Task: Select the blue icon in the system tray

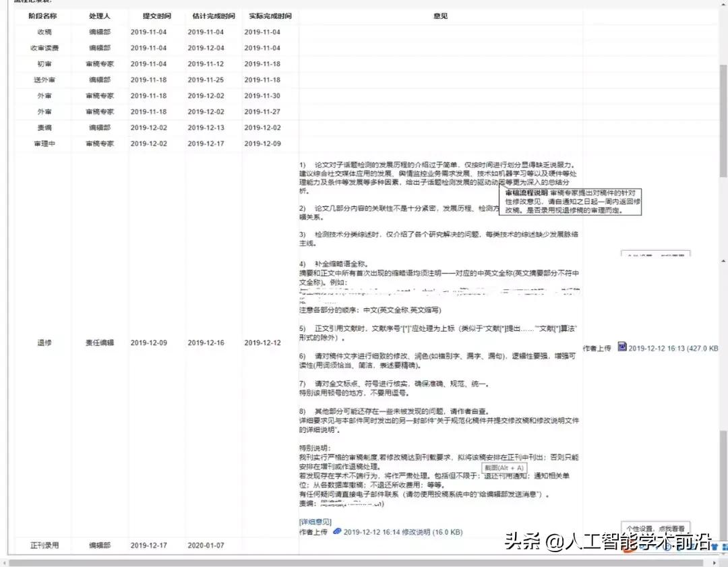Action: (x=716, y=546)
